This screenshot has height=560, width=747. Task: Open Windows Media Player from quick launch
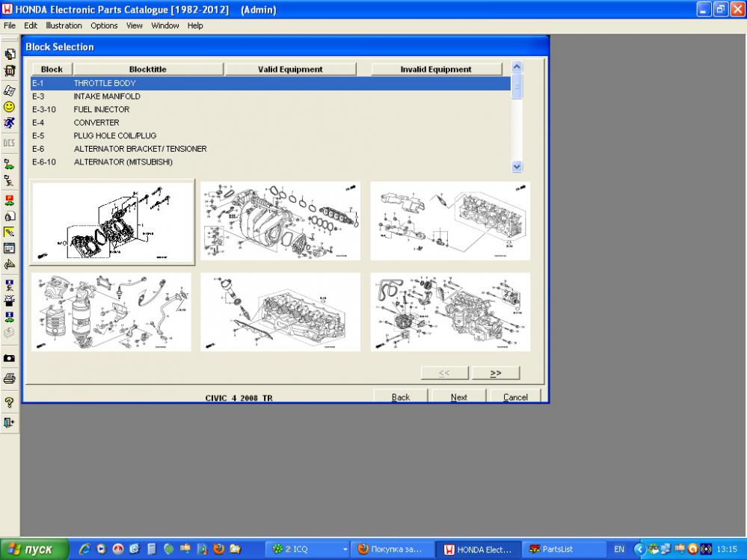(x=102, y=549)
